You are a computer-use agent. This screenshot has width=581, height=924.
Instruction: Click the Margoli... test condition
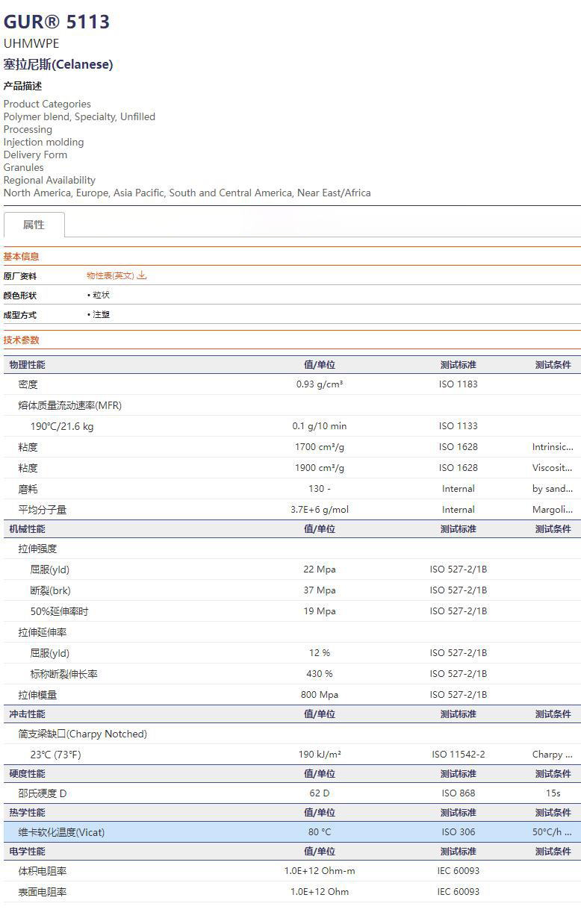(553, 510)
